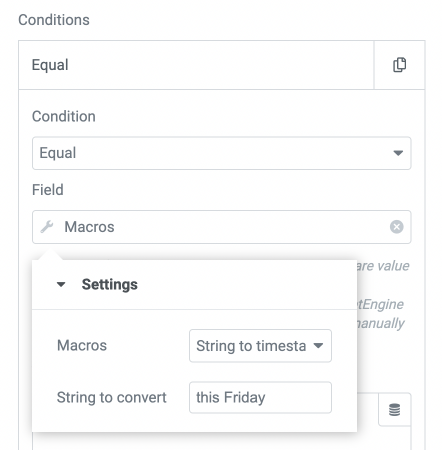Clear the Macros field with the X icon
442x450 pixels.
pyautogui.click(x=396, y=227)
